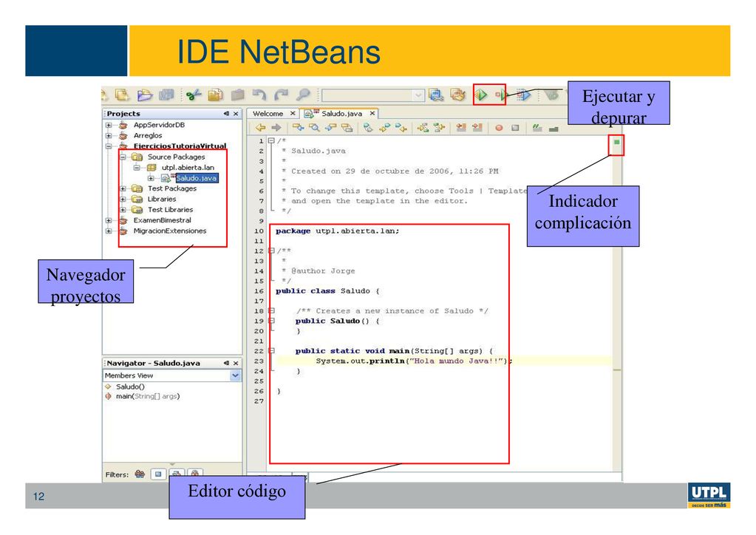Expand the AppServidorDB project node
Image resolution: width=756 pixels, height=535 pixels.
pyautogui.click(x=109, y=125)
